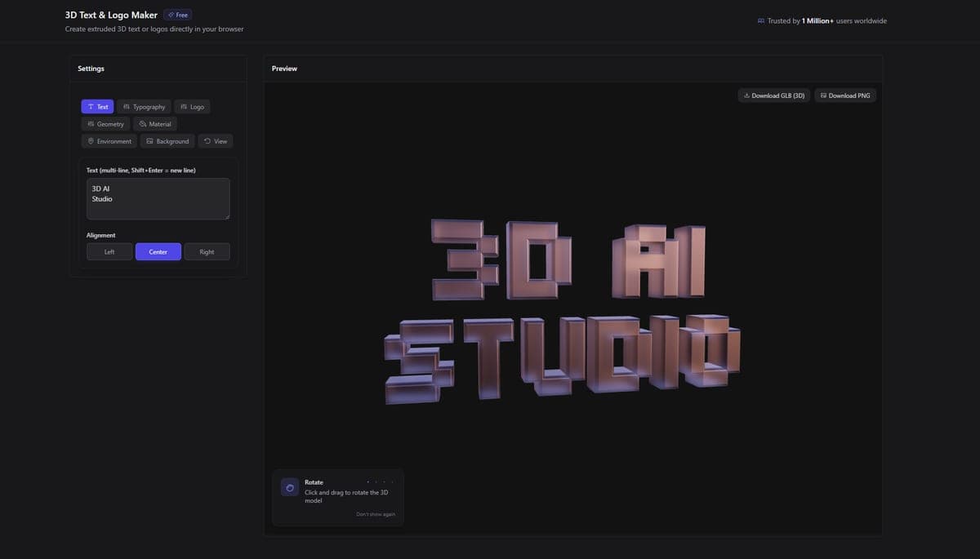Screen dimensions: 980x559
Task: Click "Don't show again" on Rotate tip
Action: pos(376,514)
